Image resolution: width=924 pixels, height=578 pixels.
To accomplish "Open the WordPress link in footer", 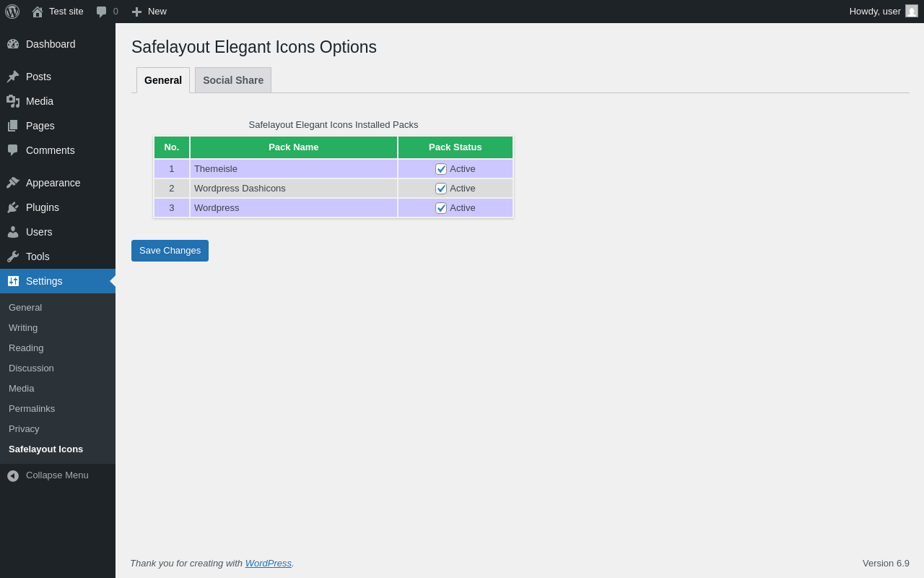I will pyautogui.click(x=269, y=563).
